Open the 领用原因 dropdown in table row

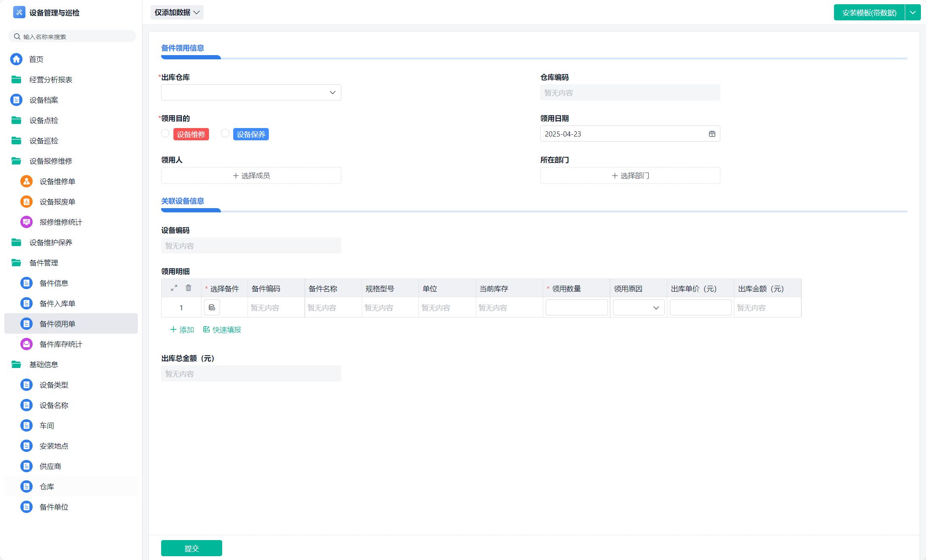(x=639, y=308)
